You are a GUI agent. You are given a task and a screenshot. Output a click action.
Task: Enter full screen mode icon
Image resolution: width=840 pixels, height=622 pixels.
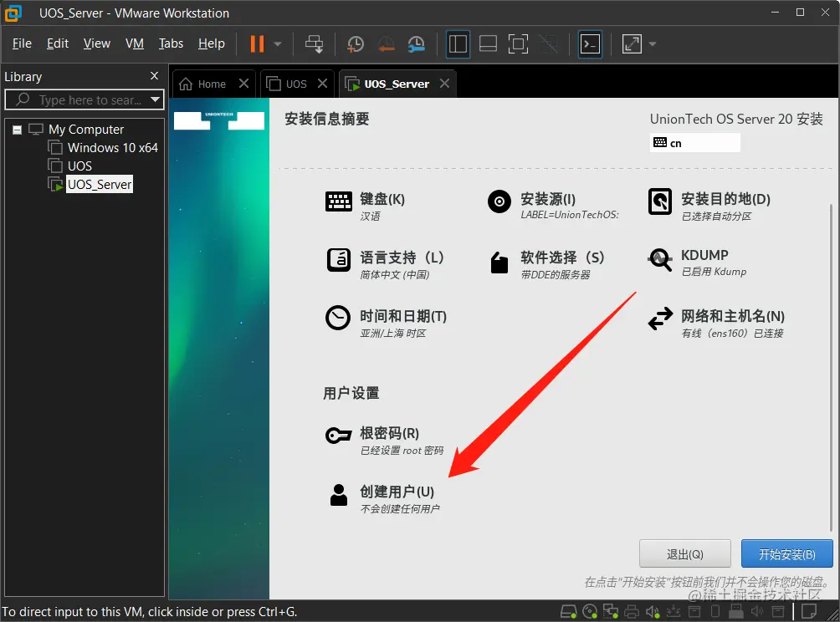(x=518, y=44)
